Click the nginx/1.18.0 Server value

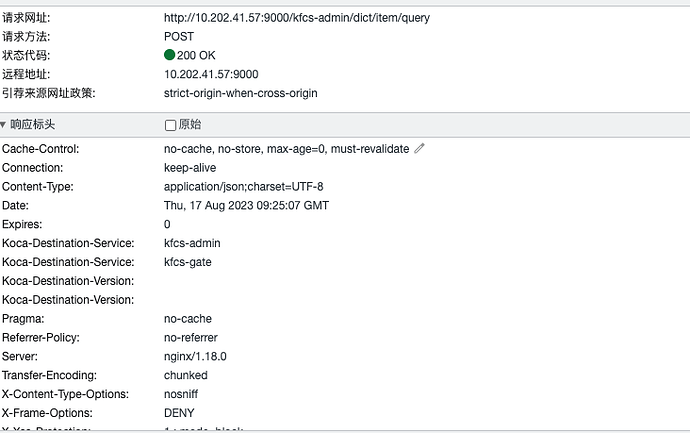pyautogui.click(x=196, y=356)
